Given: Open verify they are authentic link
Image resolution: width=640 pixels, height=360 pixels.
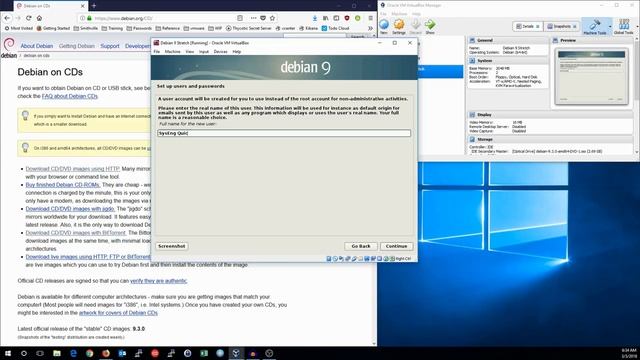Looking at the screenshot, I should (x=158, y=281).
